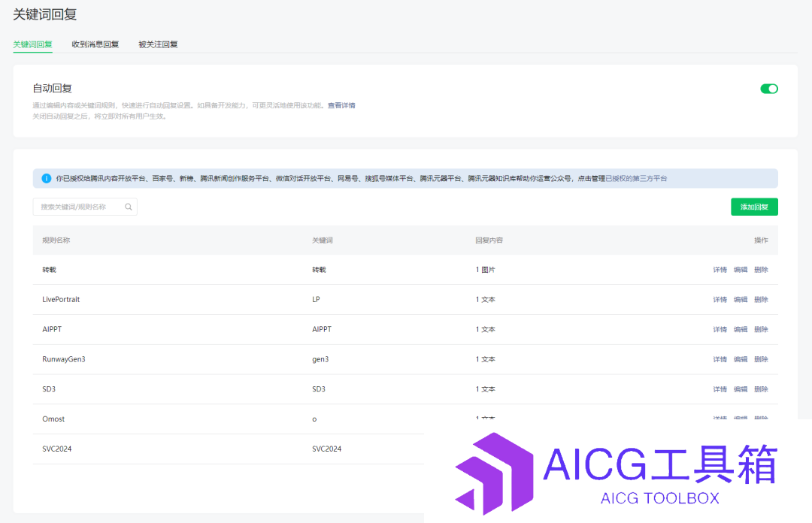Image resolution: width=812 pixels, height=523 pixels.
Task: Click the LP keyword cell
Action: (316, 300)
